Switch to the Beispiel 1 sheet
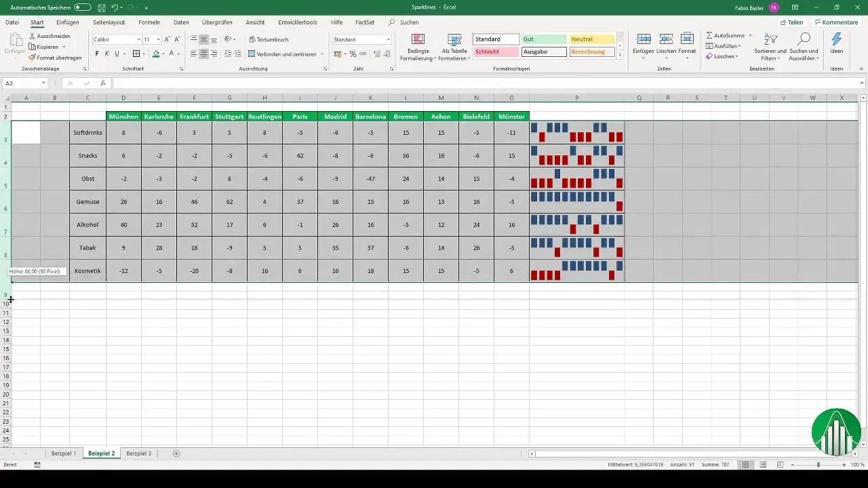868x488 pixels. [x=64, y=453]
